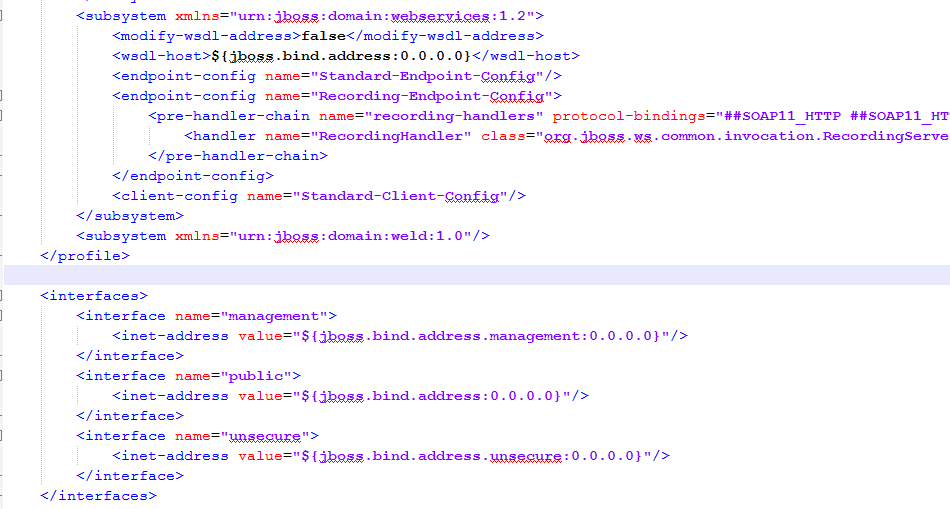This screenshot has width=950, height=509.
Task: Click the jboss.bind.address.management inet-address value
Action: click(481, 336)
